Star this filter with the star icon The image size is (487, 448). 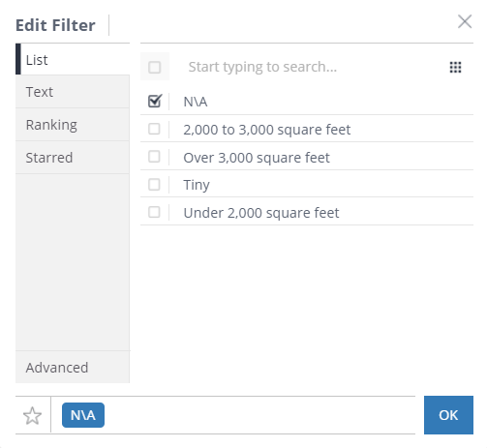[33, 415]
